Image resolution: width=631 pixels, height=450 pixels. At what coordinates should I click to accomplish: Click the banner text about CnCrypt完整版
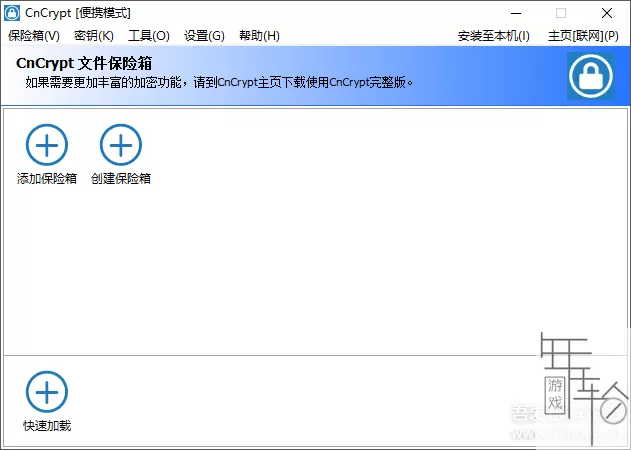coord(219,83)
